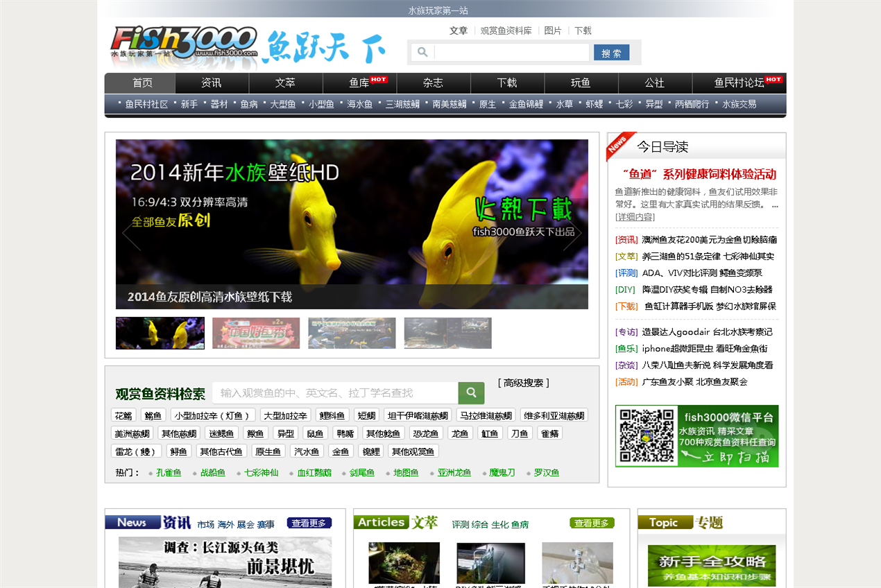Viewport: 881px width, 588px height.
Task: Click the 花鳉 category tag
Action: (x=123, y=415)
